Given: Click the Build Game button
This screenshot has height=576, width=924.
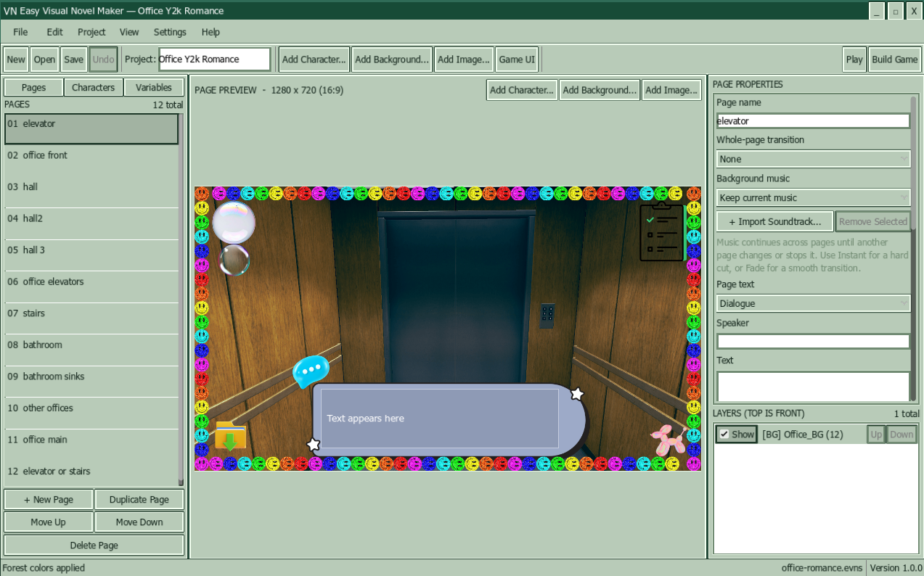Looking at the screenshot, I should tap(894, 59).
